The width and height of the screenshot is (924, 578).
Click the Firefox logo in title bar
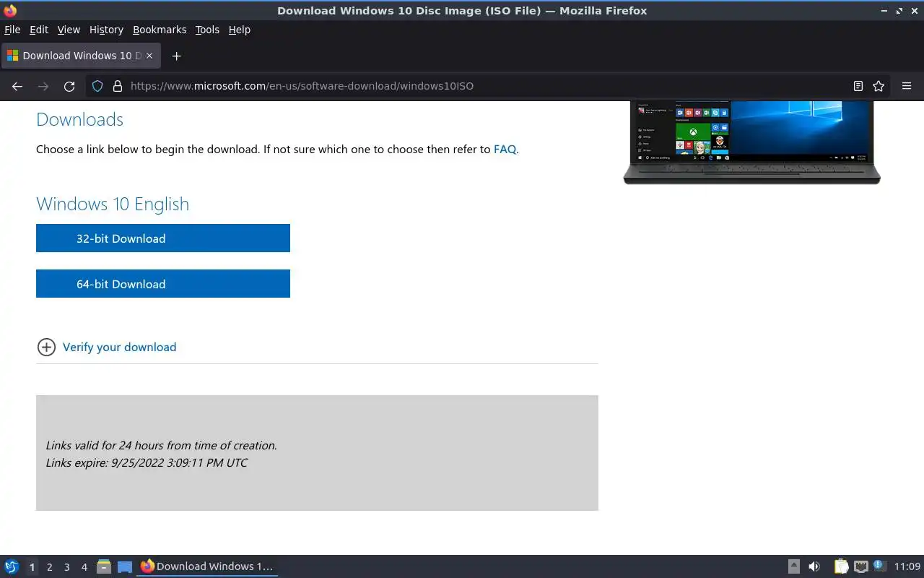click(x=10, y=10)
